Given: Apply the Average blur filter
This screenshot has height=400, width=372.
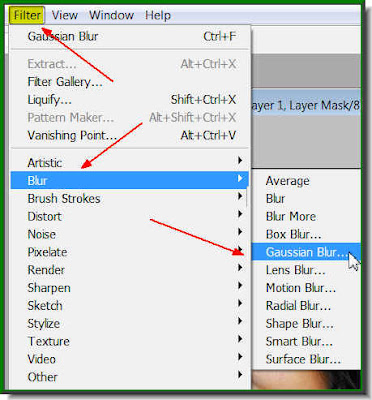Looking at the screenshot, I should click(x=306, y=181).
